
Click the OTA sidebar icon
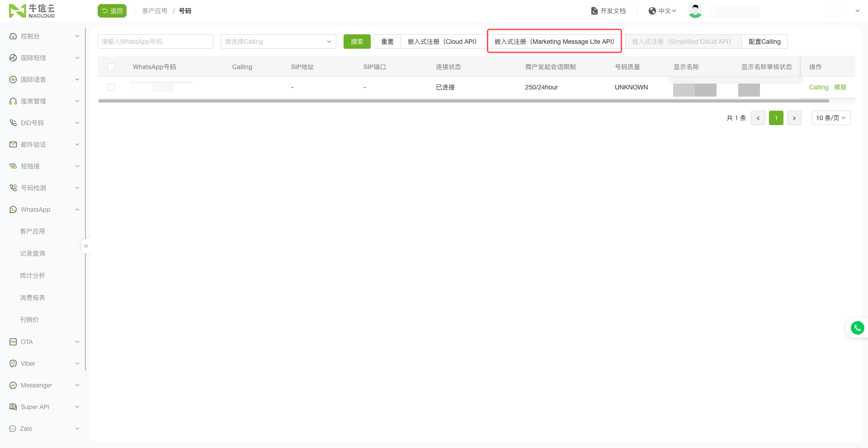point(13,342)
